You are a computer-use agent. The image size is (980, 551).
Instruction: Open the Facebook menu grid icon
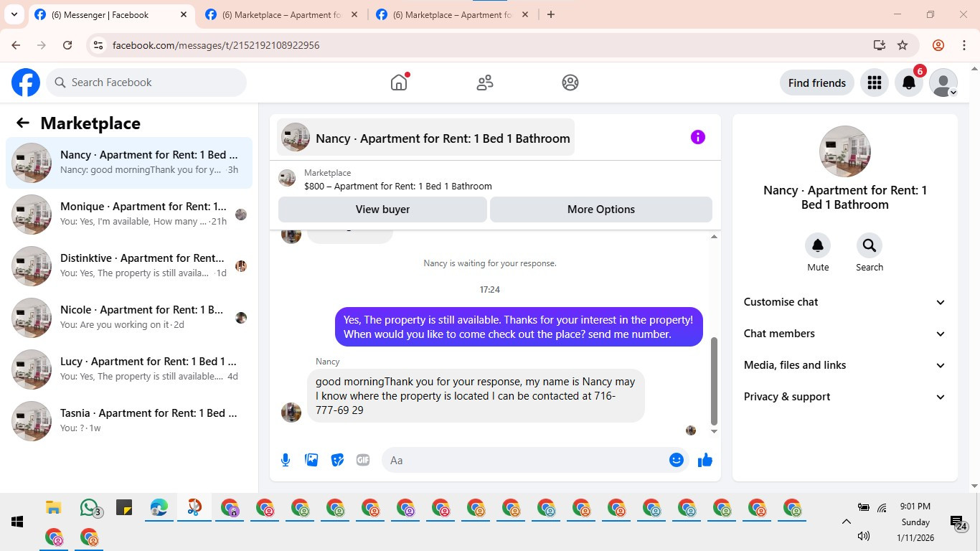click(x=874, y=83)
